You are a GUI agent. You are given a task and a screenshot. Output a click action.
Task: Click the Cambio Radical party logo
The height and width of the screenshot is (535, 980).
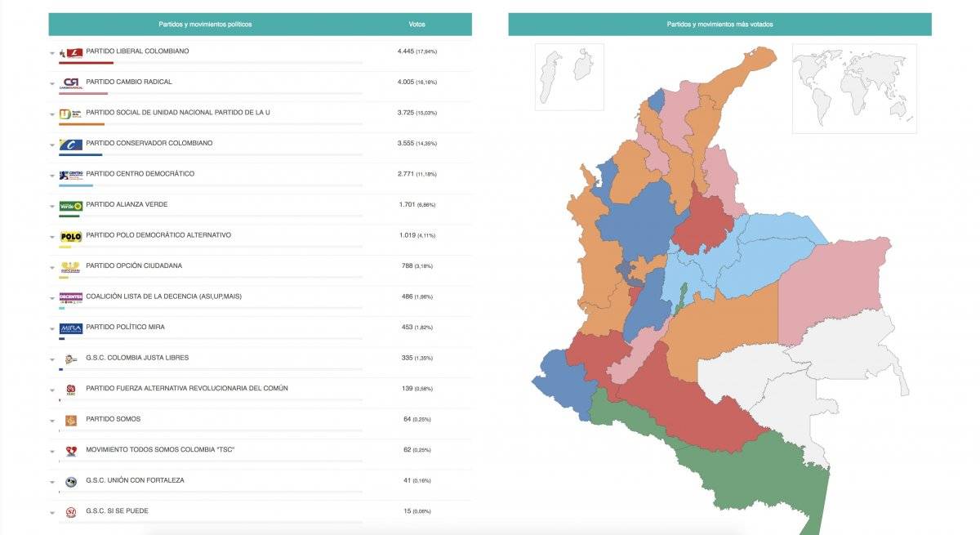71,82
